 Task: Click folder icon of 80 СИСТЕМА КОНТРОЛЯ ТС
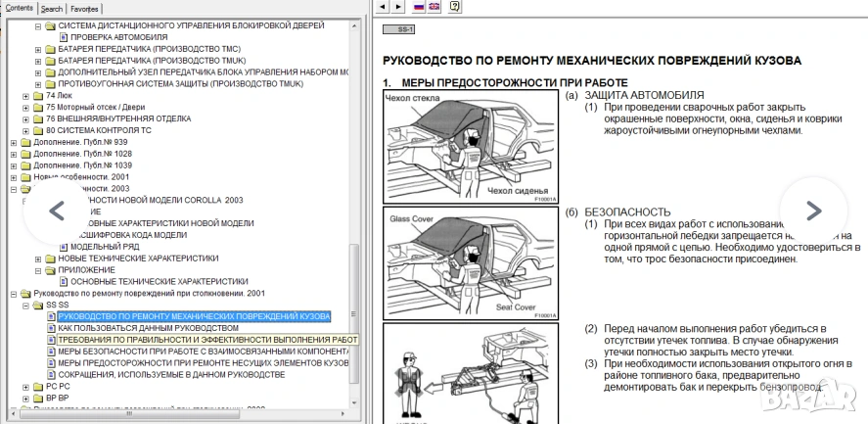(x=38, y=130)
